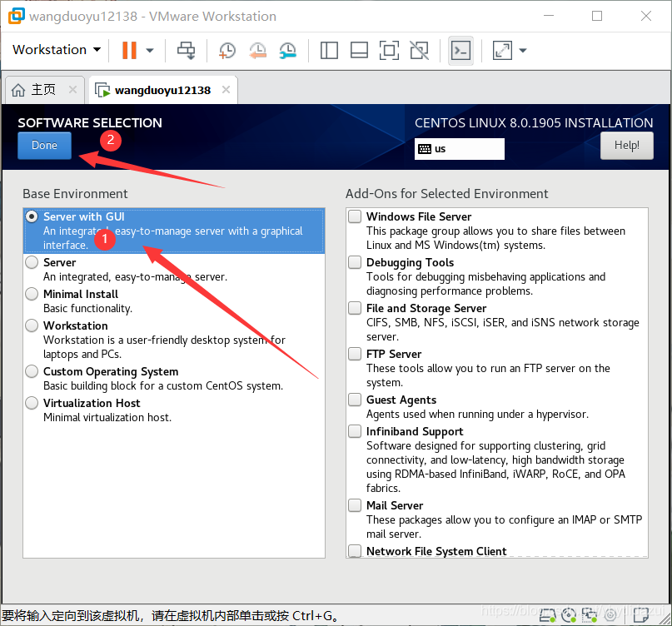Pause the virtual machine

tap(129, 50)
